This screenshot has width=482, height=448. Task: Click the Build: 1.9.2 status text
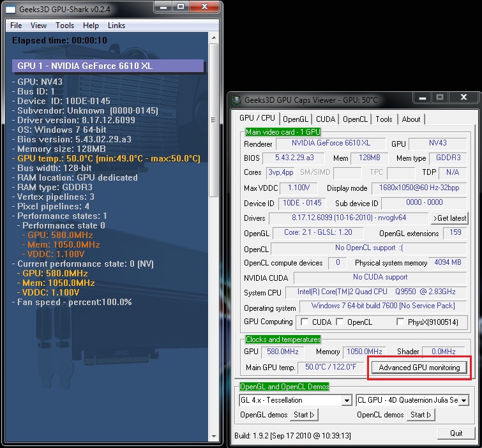coord(292,436)
